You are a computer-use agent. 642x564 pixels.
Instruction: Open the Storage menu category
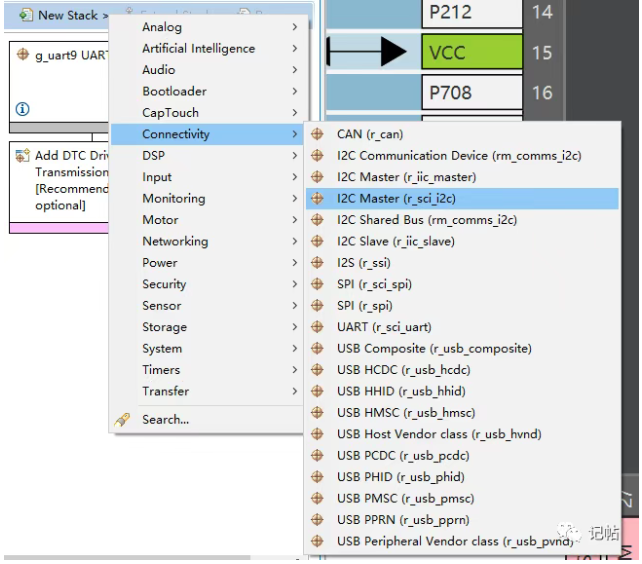point(207,327)
